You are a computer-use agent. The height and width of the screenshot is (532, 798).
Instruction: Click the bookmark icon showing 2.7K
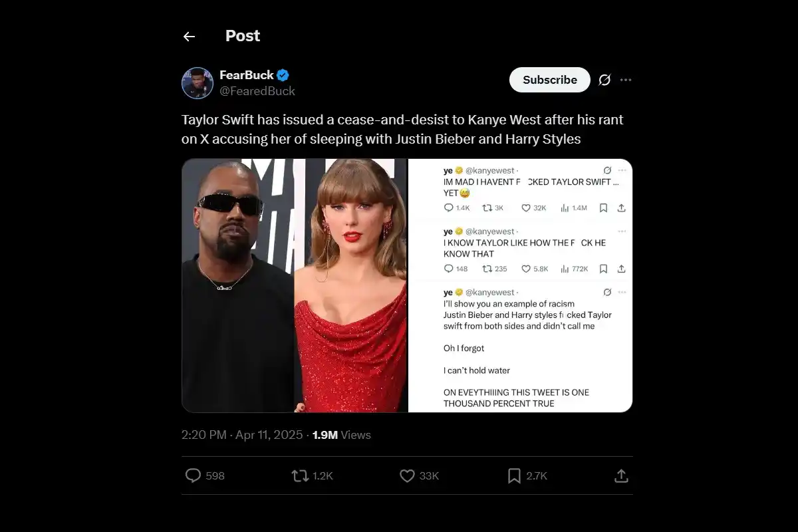pos(513,475)
